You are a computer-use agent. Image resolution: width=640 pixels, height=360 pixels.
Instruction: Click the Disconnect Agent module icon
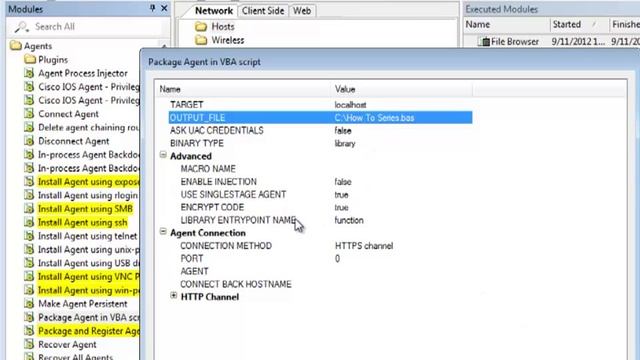point(29,141)
